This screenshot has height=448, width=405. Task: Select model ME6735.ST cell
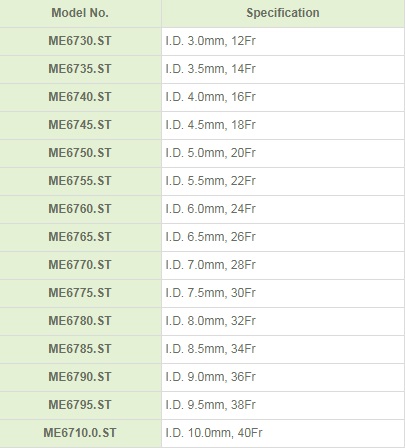80,69
